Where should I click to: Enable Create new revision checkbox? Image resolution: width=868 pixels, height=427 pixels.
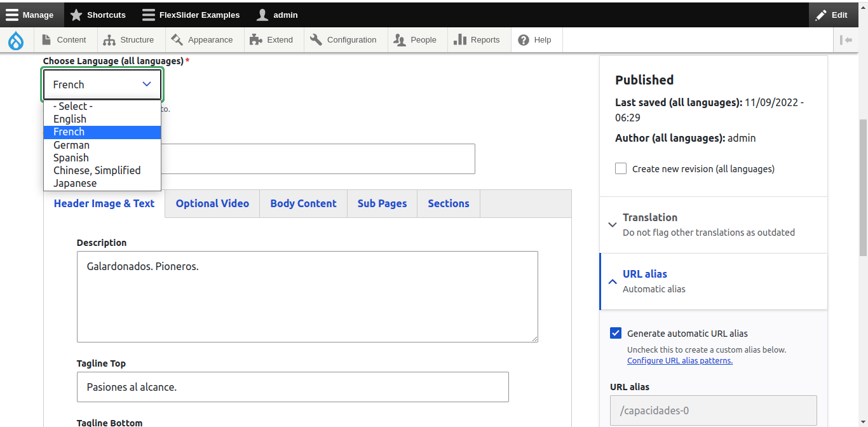(621, 169)
